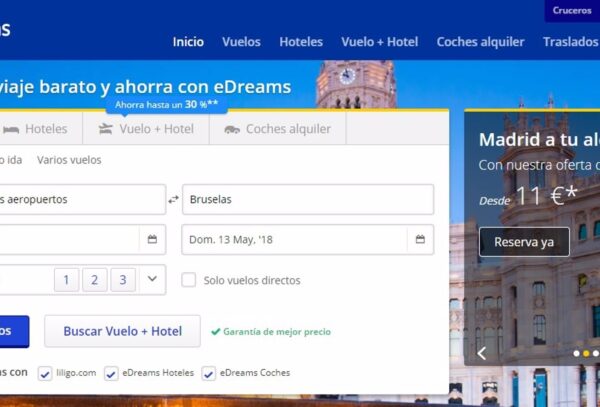Open the departure date calendar icon

(x=152, y=239)
